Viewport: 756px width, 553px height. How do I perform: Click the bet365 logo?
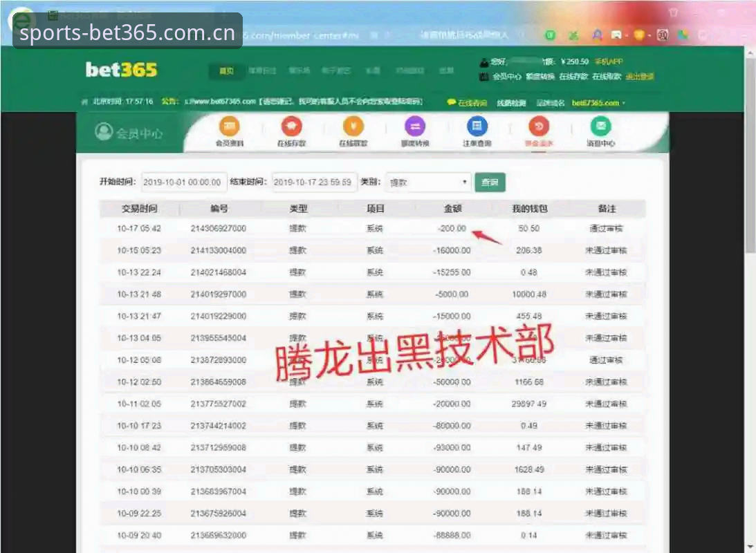tap(122, 70)
